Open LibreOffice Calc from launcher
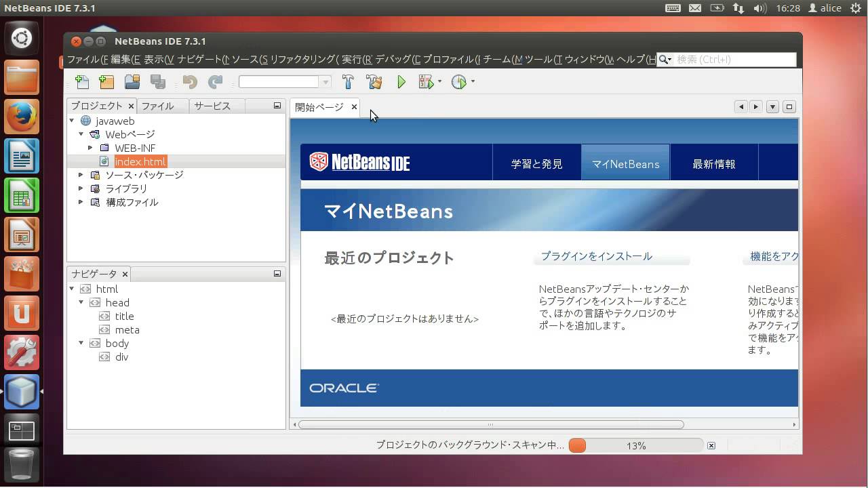 click(22, 196)
